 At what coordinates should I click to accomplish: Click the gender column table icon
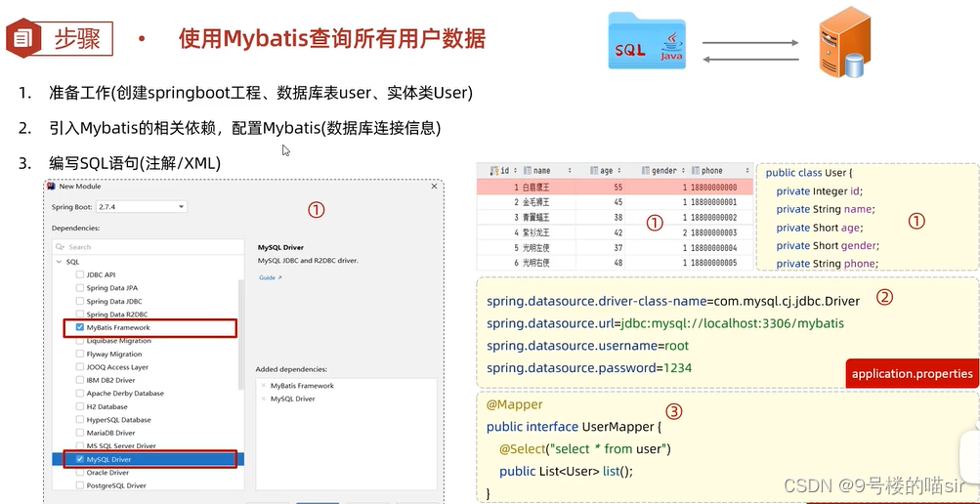click(x=646, y=170)
